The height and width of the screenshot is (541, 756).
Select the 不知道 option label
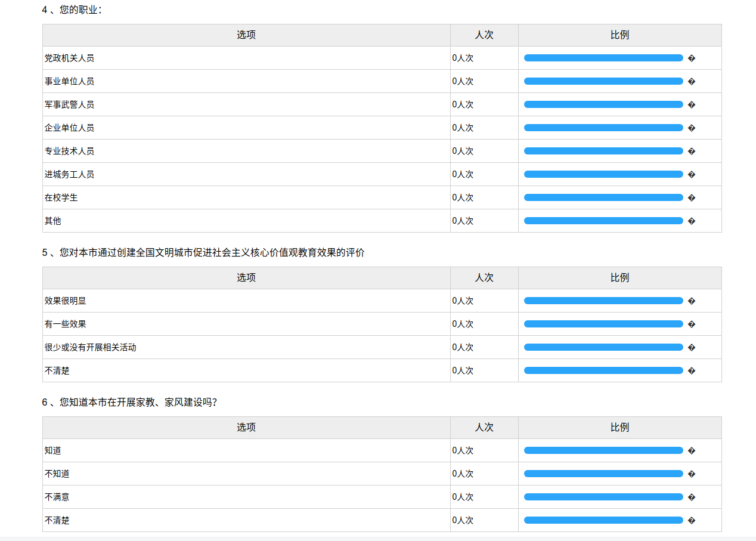(x=57, y=474)
